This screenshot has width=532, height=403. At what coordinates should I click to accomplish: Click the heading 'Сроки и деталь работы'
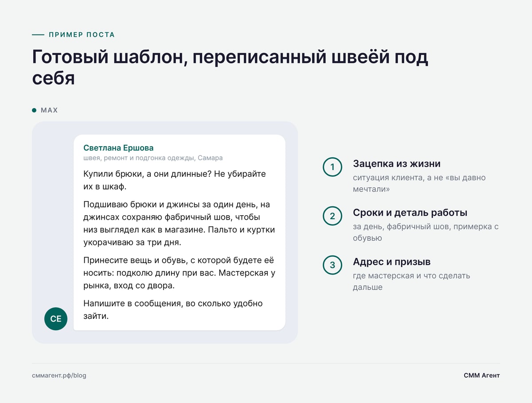(x=410, y=213)
